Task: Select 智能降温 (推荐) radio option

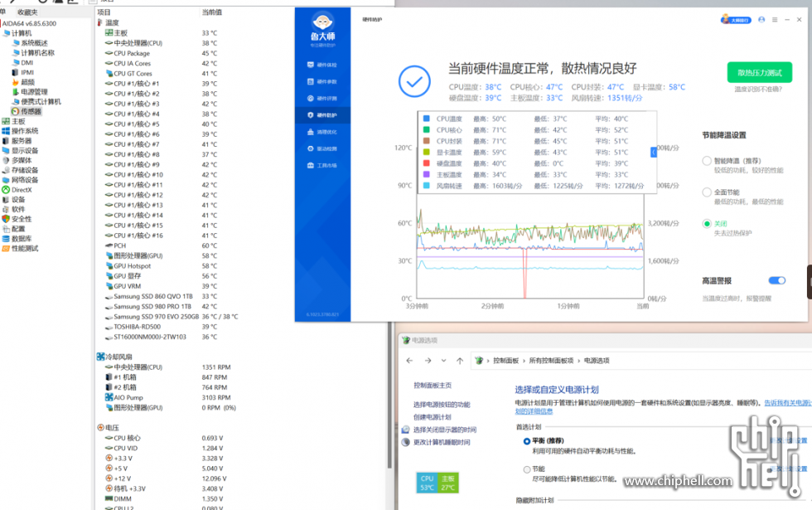Action: [x=707, y=161]
